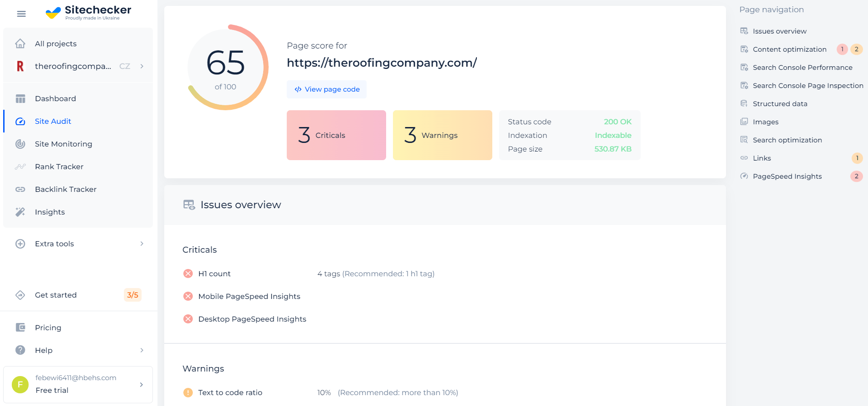Click the Mobile PageSpeed Insights error icon
Screen dimensions: 868x406
(188, 296)
